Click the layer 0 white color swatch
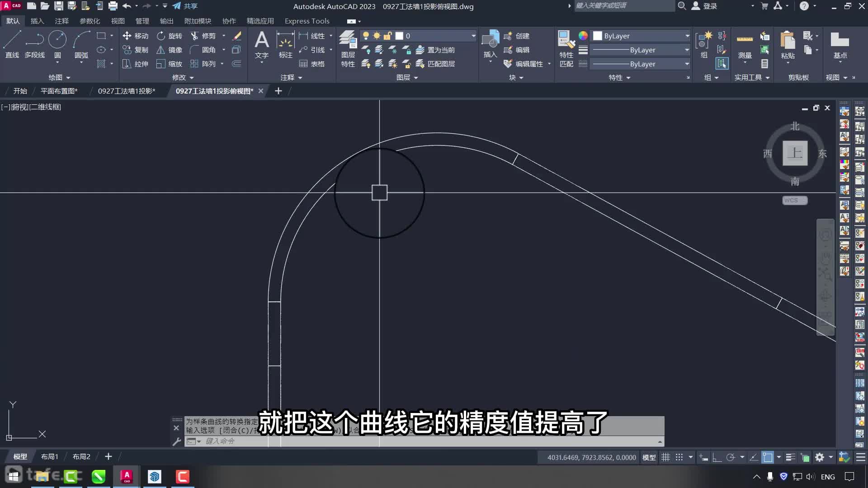868x488 pixels. [399, 36]
